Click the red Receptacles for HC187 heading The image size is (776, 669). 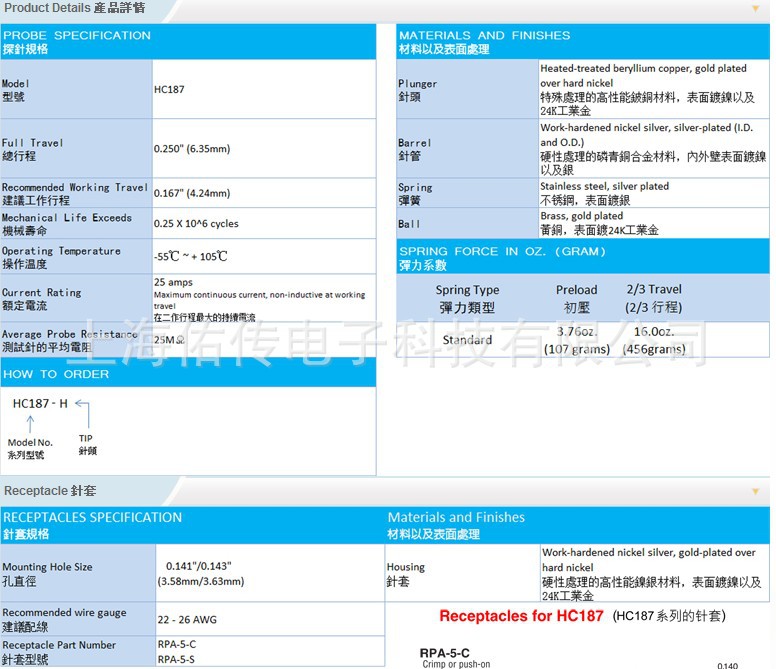521,616
